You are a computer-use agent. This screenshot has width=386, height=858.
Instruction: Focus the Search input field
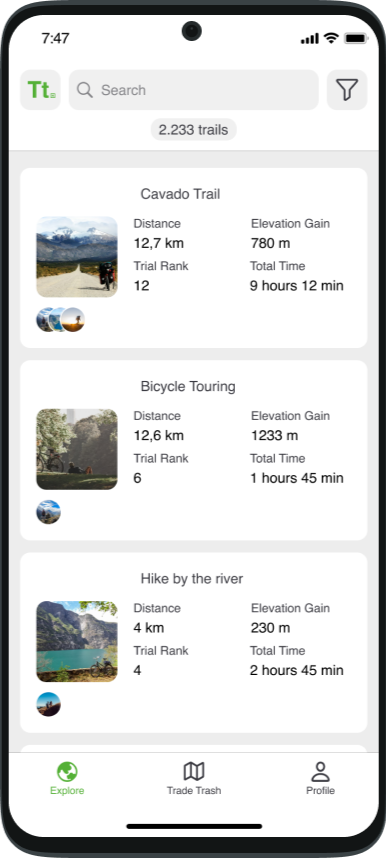(x=194, y=90)
